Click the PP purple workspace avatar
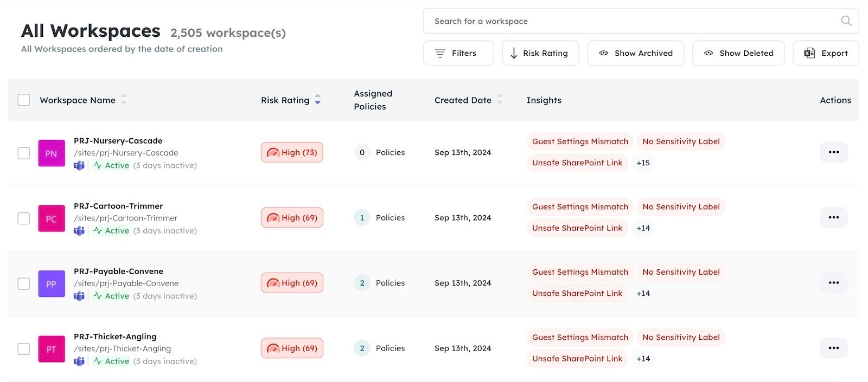868x382 pixels. pos(52,283)
